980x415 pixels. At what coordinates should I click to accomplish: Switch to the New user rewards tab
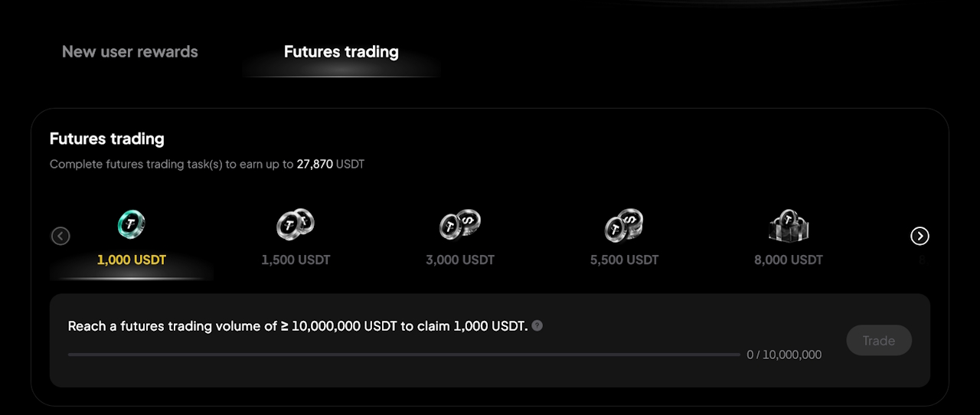(130, 52)
